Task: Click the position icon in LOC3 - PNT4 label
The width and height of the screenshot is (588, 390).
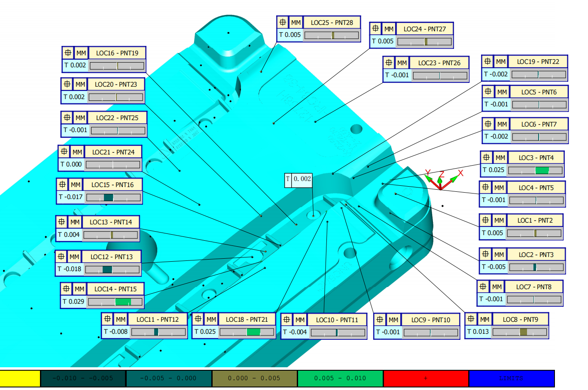Action: click(x=486, y=157)
